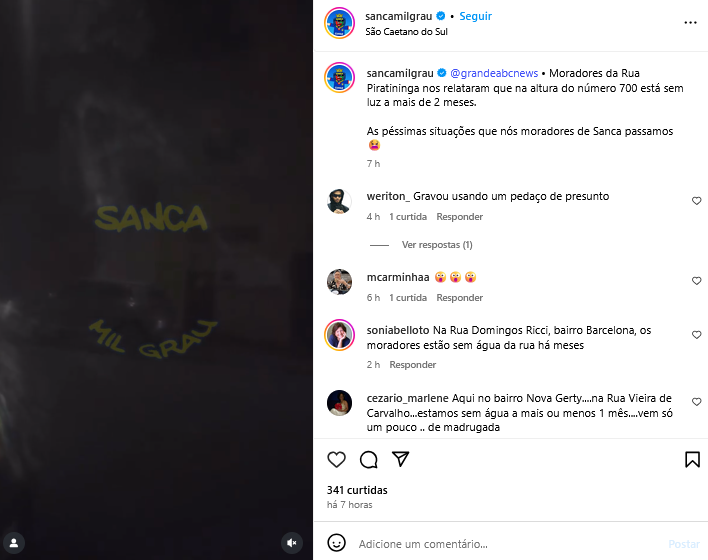The width and height of the screenshot is (708, 560).
Task: Open weriton_ profile avatar
Action: (339, 201)
